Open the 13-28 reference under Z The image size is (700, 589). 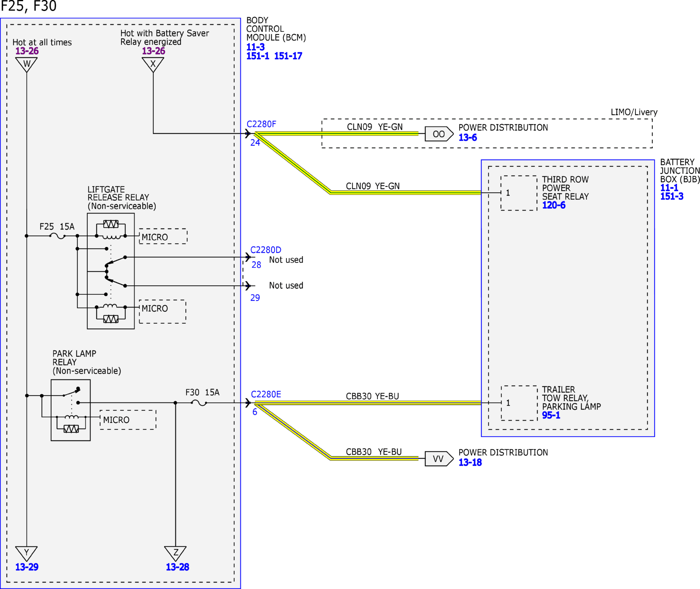point(177,567)
